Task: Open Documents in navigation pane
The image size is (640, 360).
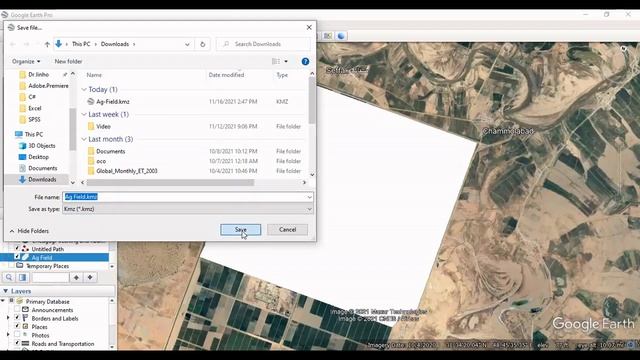Action: pos(38,168)
